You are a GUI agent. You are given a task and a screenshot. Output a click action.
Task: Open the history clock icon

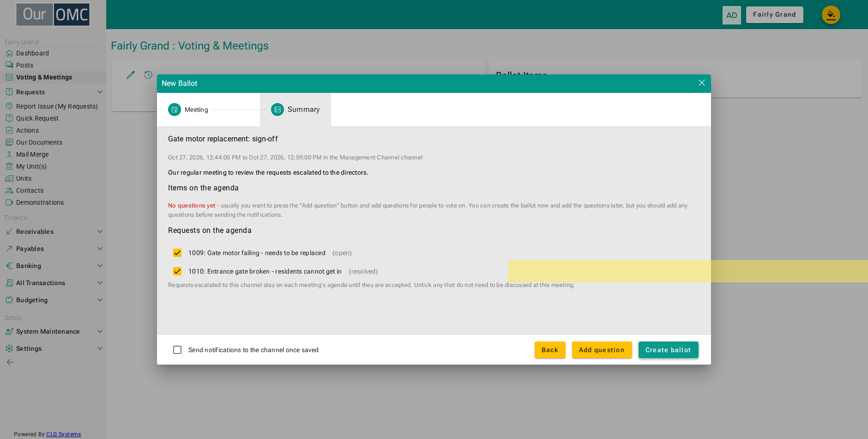tap(148, 75)
